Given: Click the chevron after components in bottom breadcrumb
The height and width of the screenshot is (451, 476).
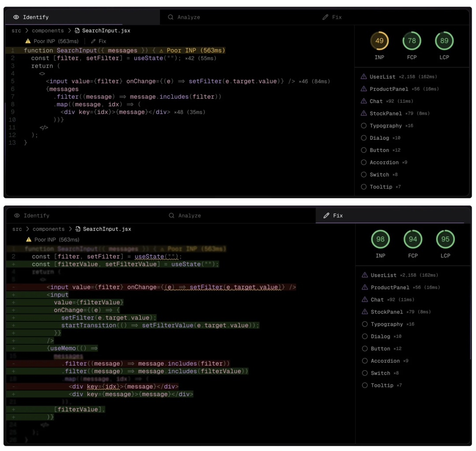Looking at the screenshot, I should (x=71, y=229).
